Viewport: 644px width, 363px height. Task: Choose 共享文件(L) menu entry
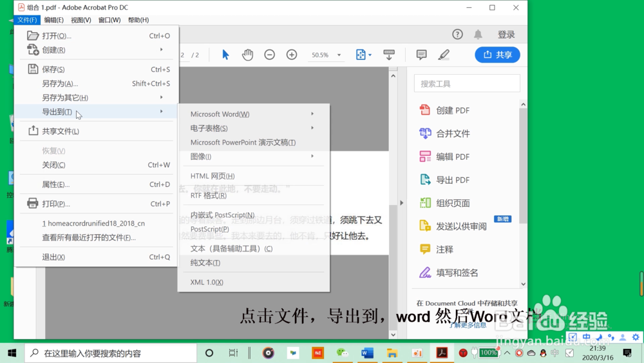coord(97,131)
